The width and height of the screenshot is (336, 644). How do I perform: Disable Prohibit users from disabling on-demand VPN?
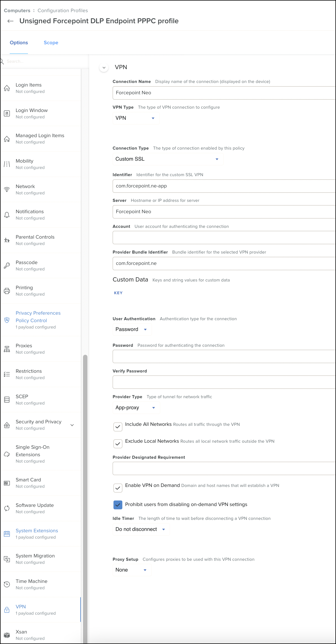point(118,505)
